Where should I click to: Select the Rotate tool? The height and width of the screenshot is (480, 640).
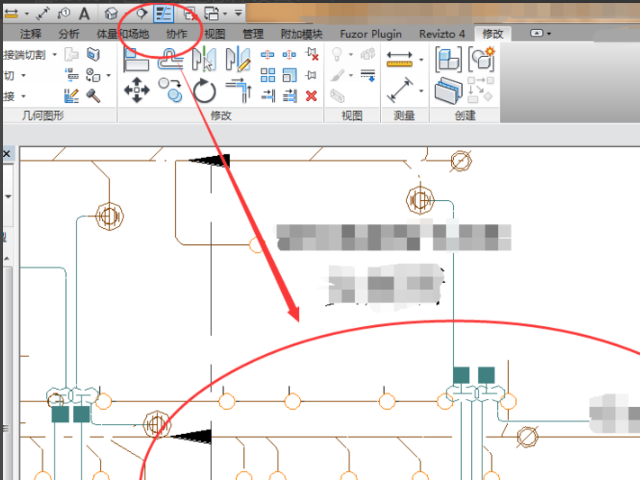point(204,91)
